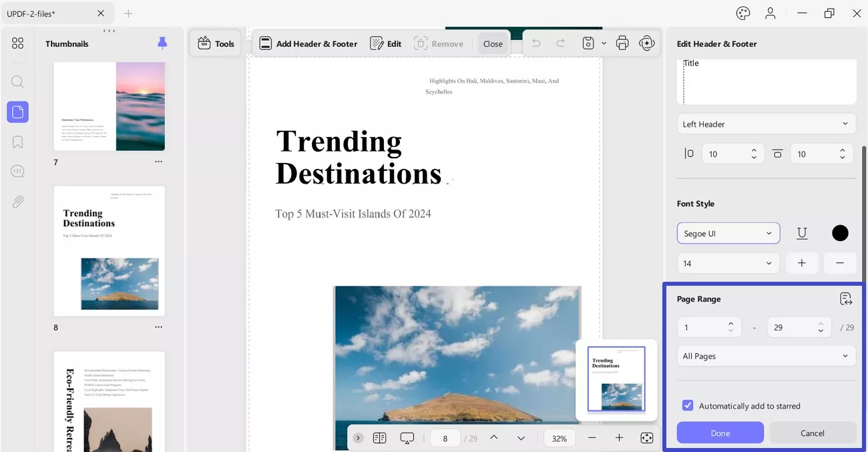The width and height of the screenshot is (868, 452).
Task: Open the UPDF AI assistant icon
Action: pos(646,43)
